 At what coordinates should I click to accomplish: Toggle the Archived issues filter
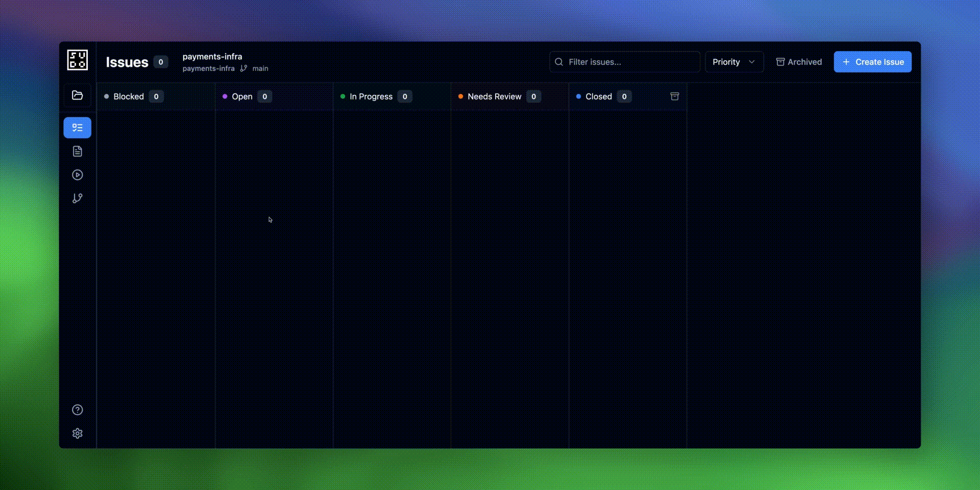click(x=799, y=62)
